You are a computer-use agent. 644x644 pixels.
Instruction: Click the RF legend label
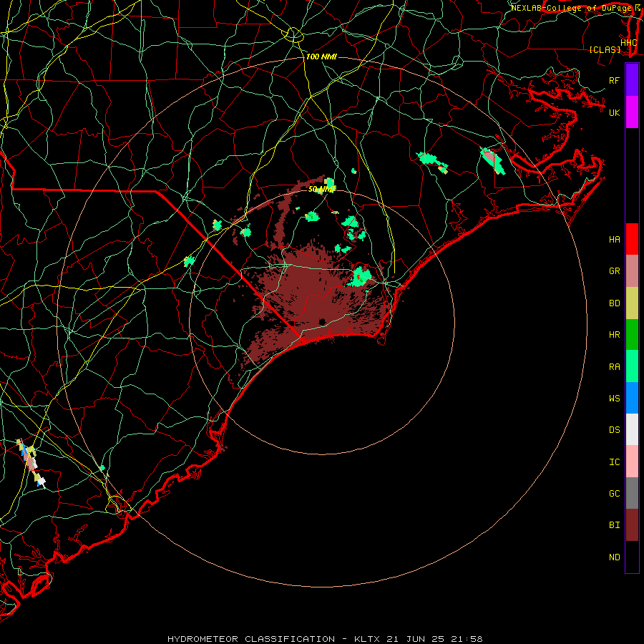614,80
